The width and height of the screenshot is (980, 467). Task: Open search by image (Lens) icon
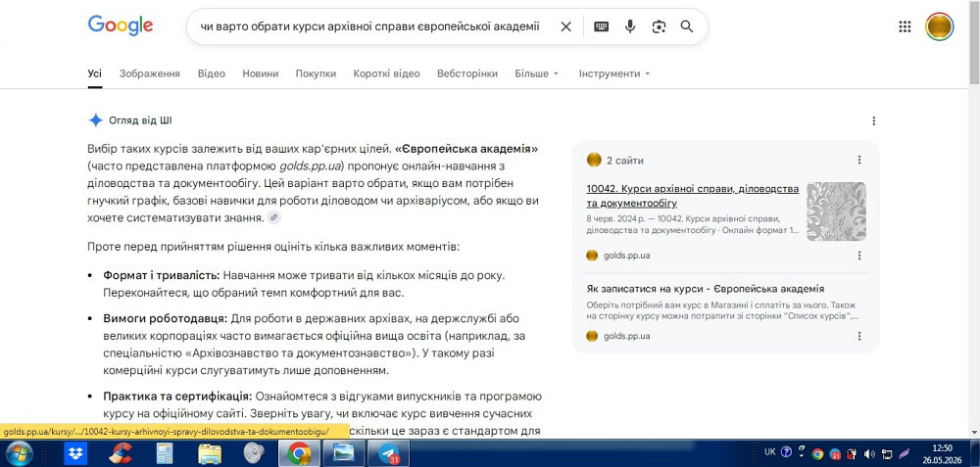pos(659,26)
